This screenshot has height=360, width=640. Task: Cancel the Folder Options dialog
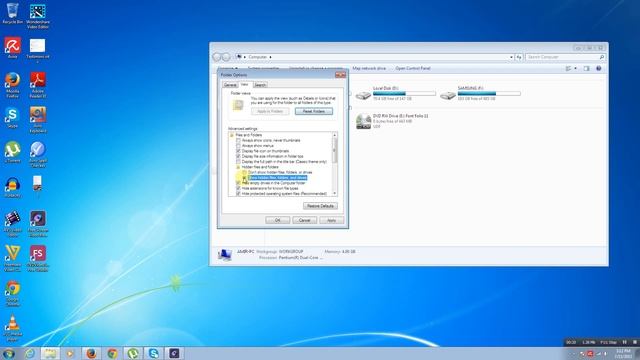304,220
